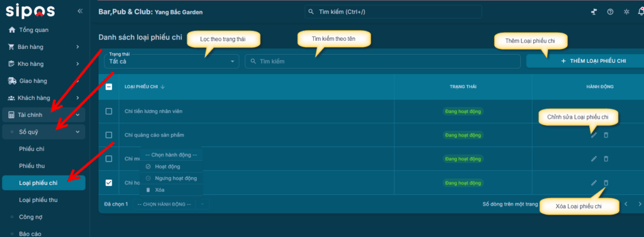Click trash icon in third table row
Image resolution: width=644 pixels, height=237 pixels.
coord(606,159)
